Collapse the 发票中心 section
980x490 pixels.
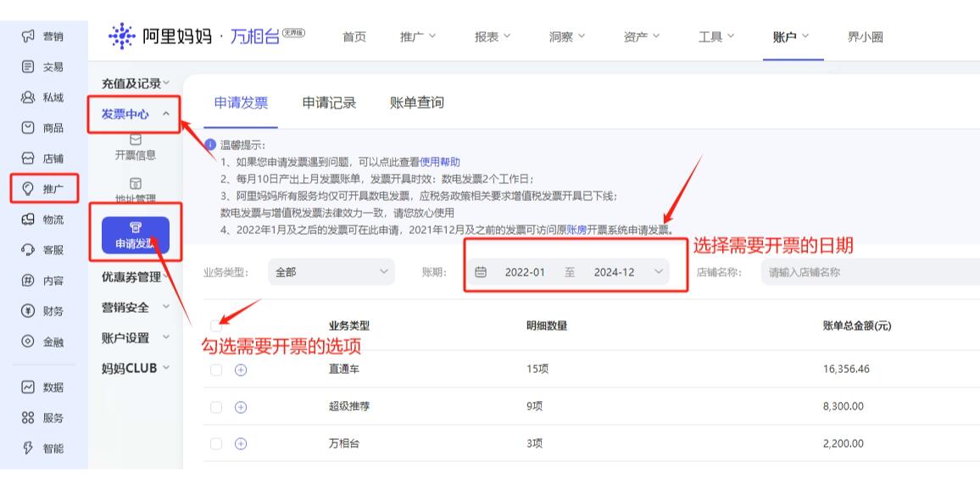(135, 114)
